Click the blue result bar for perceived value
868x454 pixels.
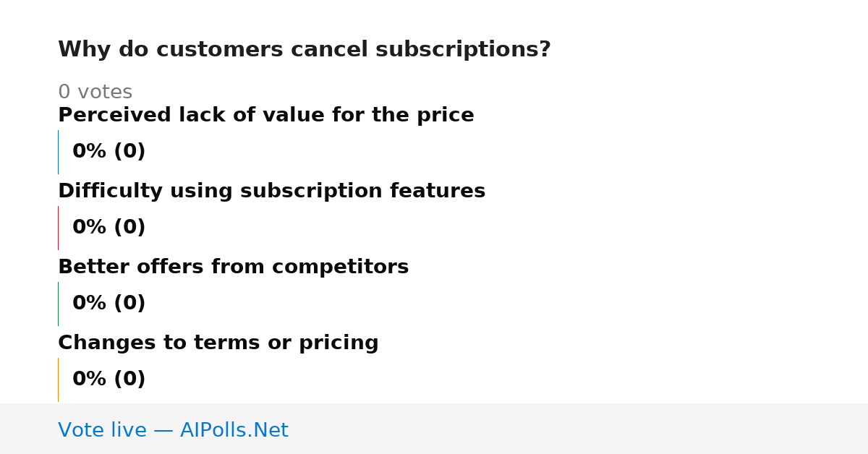click(59, 152)
